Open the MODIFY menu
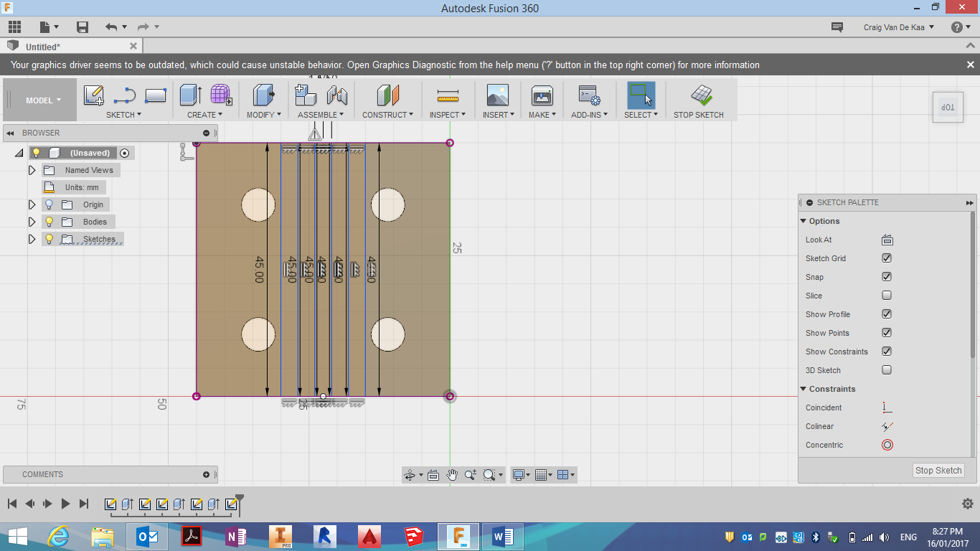The width and height of the screenshot is (980, 551). coord(264,115)
